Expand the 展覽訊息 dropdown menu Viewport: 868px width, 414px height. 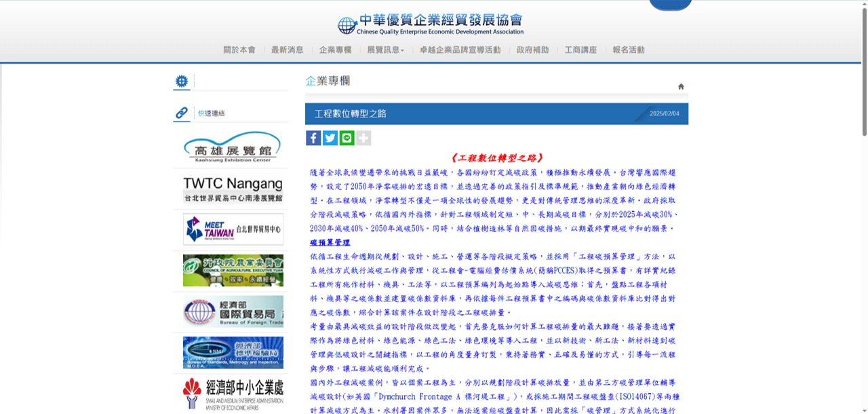(385, 50)
